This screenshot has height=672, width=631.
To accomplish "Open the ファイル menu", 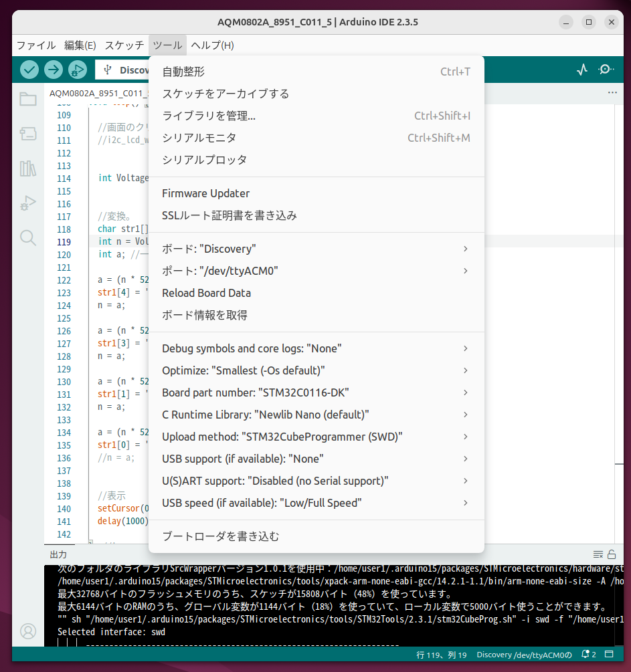I will pos(35,45).
